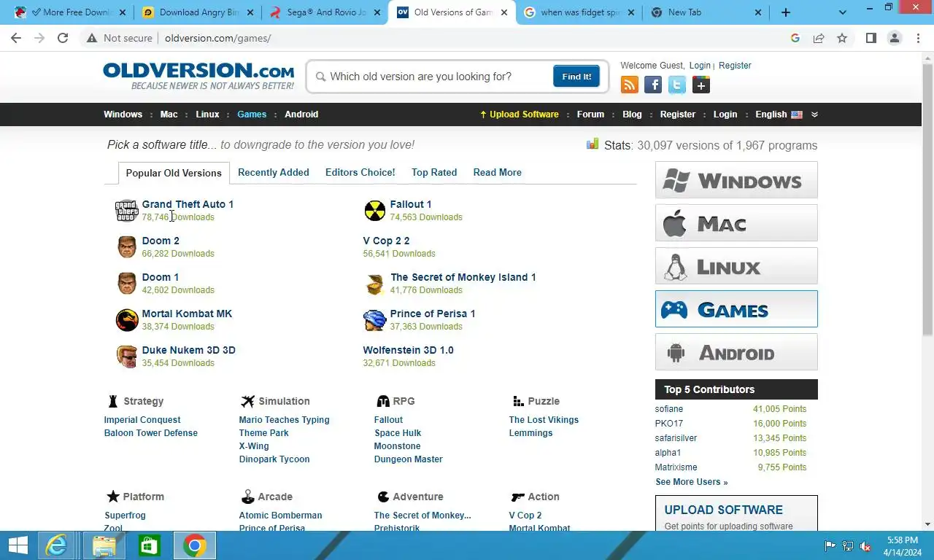Open the Top Rated tab
The height and width of the screenshot is (560, 934).
(x=434, y=172)
